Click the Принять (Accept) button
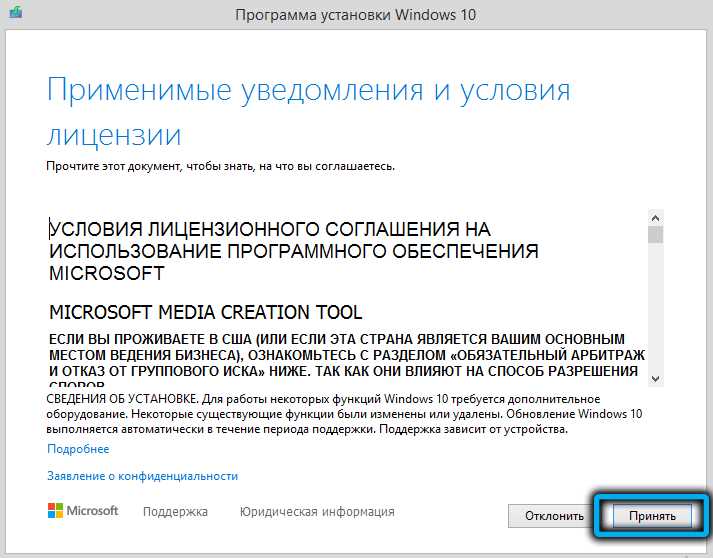 (x=652, y=516)
